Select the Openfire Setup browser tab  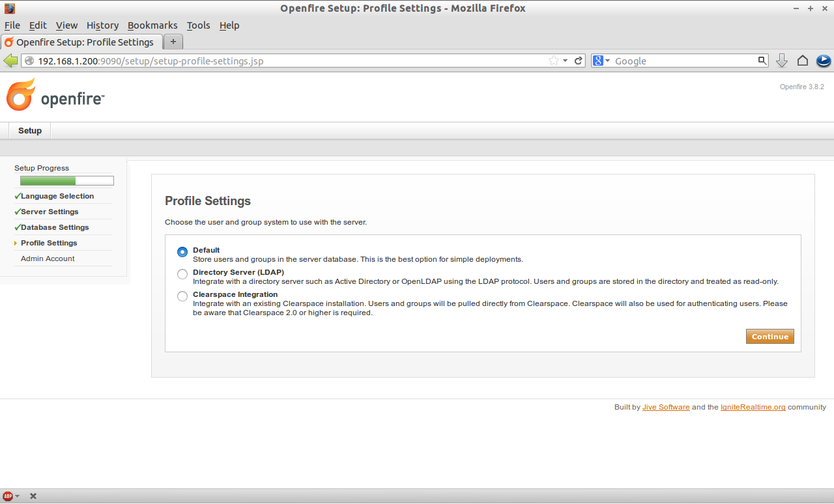pos(81,42)
